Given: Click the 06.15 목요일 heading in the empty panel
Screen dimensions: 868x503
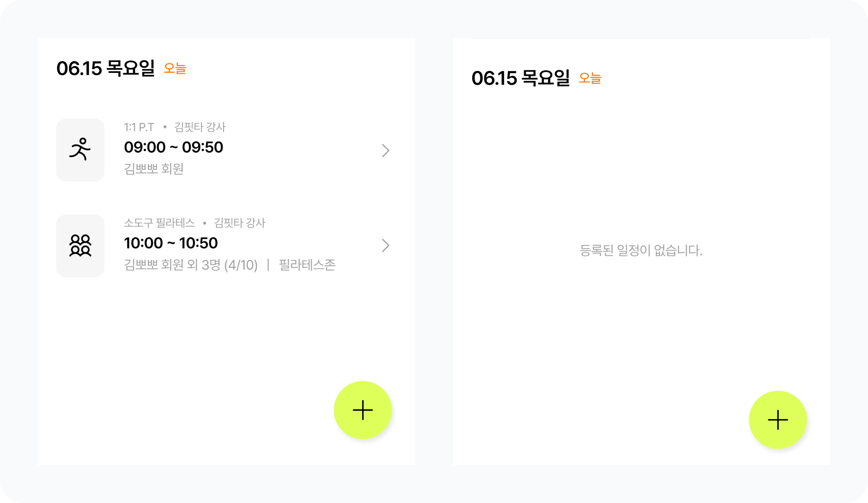Looking at the screenshot, I should coord(520,78).
